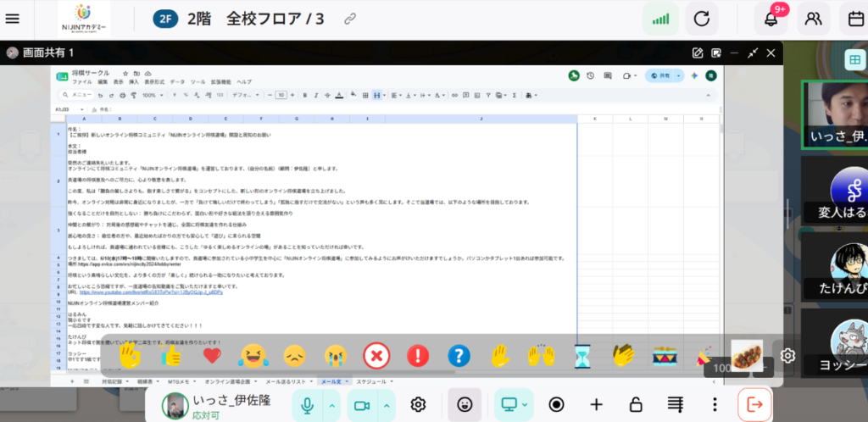The height and width of the screenshot is (422, 868).
Task: Switch to the 対局記録 sheet tab
Action: [112, 381]
